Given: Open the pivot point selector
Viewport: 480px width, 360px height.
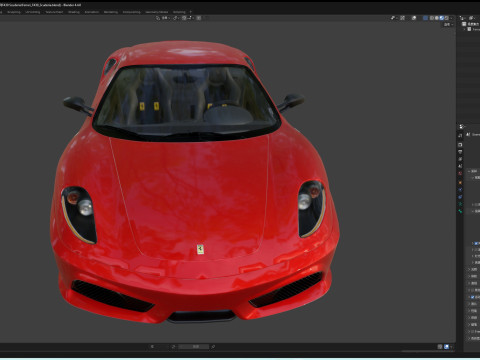Looking at the screenshot, I should [x=175, y=18].
